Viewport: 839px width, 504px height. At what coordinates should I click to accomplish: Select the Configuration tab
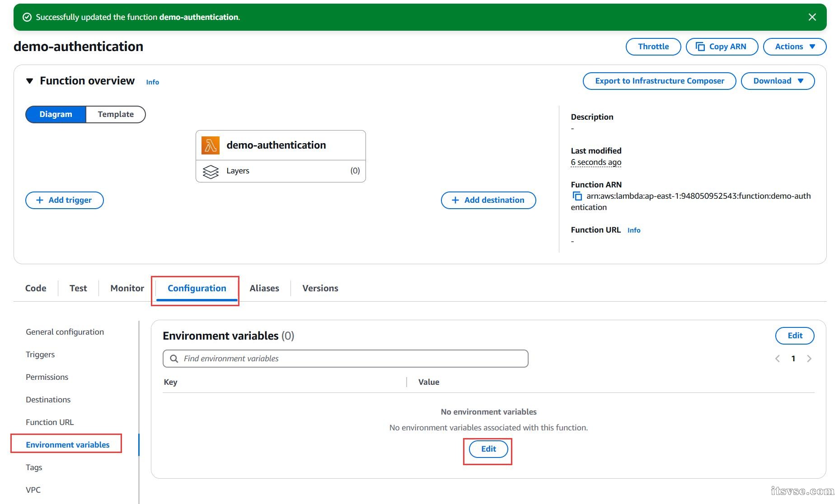[x=197, y=288]
